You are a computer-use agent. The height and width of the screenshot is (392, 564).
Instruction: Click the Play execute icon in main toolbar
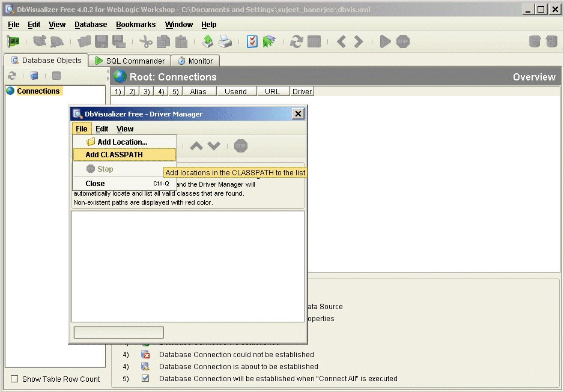pyautogui.click(x=385, y=41)
